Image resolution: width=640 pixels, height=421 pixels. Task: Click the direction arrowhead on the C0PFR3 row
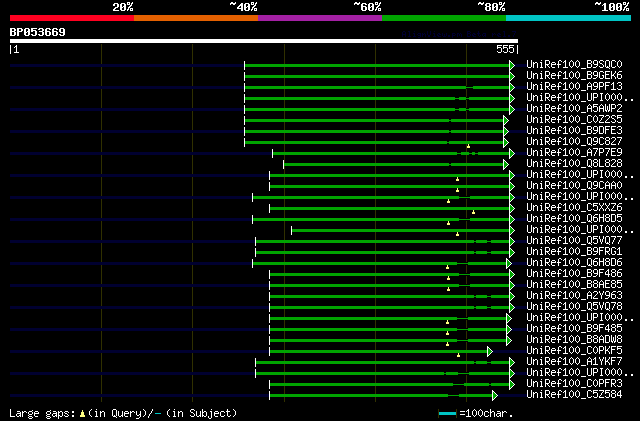pos(512,385)
